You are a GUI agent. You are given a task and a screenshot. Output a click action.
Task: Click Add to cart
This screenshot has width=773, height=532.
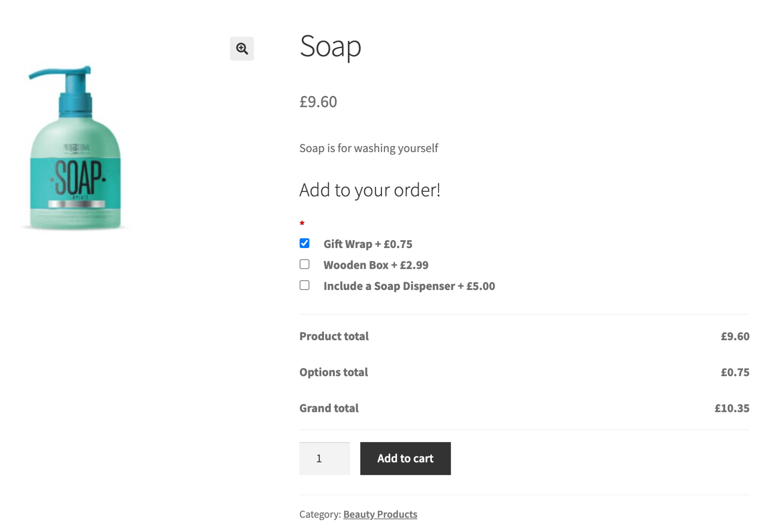click(x=405, y=458)
